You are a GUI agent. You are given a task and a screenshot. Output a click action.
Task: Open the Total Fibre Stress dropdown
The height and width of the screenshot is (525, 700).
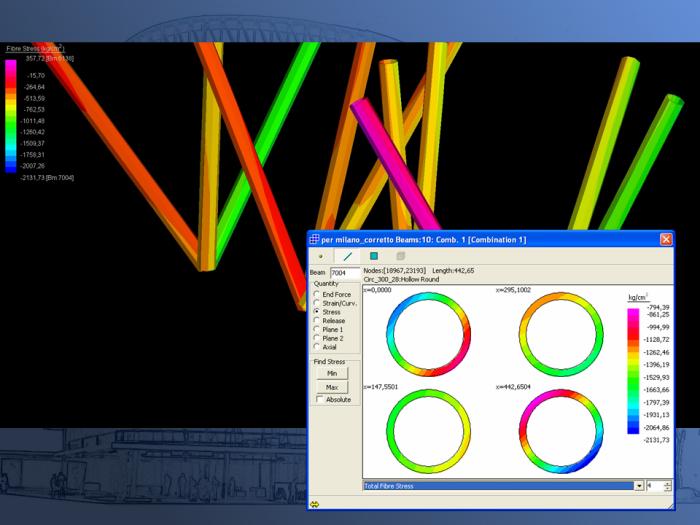click(x=639, y=485)
